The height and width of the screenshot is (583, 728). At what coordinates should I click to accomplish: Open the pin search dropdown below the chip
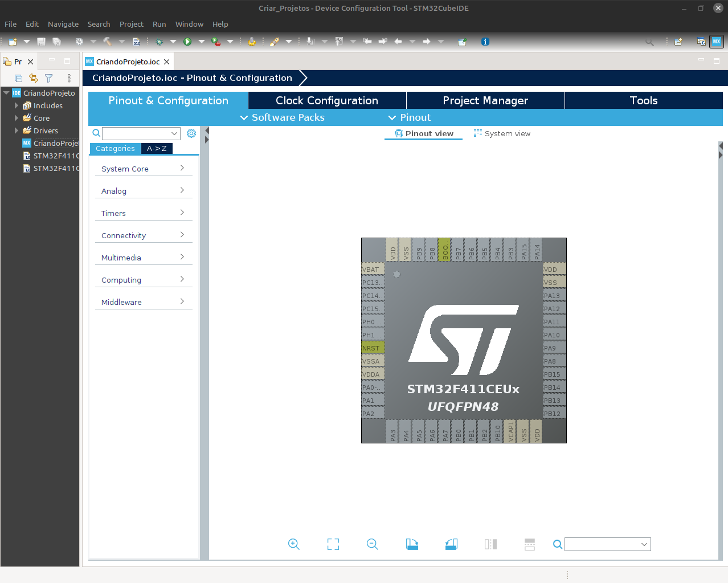[644, 544]
